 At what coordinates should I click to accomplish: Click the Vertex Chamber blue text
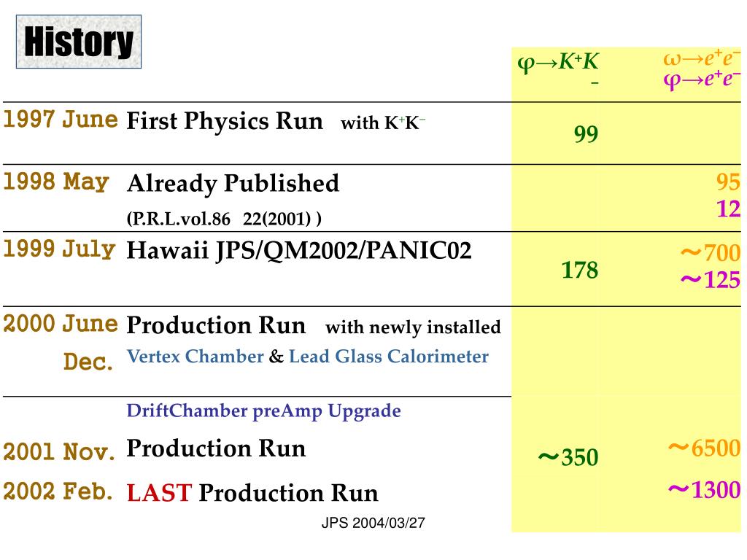196,356
